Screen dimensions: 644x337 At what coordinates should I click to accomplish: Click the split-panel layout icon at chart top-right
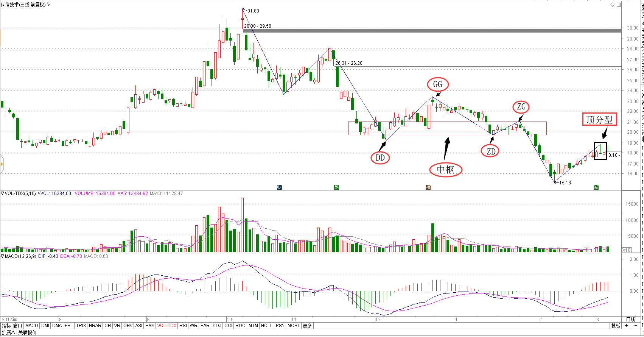point(619,5)
